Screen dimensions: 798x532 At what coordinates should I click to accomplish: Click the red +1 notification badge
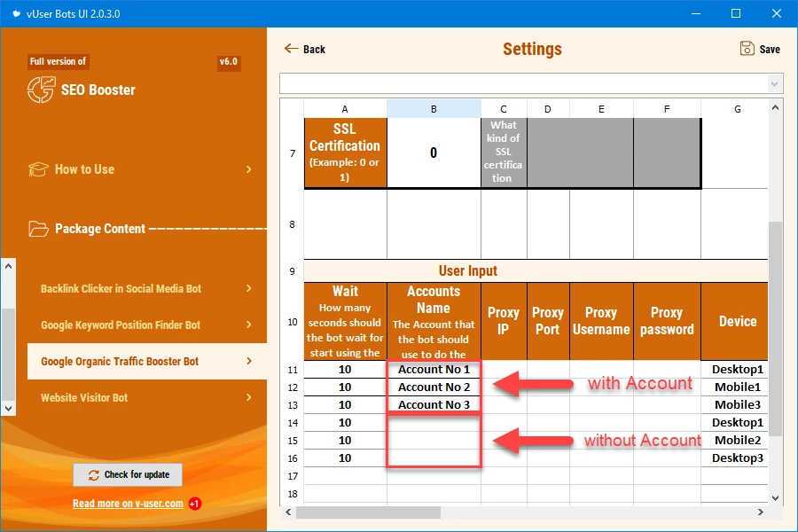pos(194,504)
